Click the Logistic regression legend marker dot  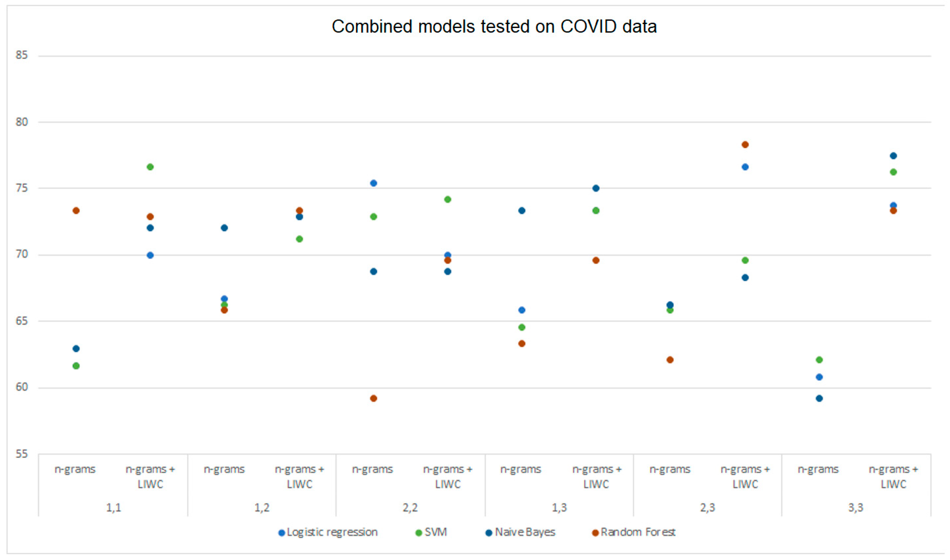click(x=281, y=533)
